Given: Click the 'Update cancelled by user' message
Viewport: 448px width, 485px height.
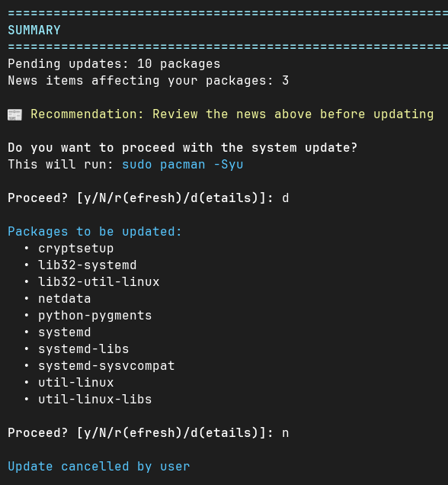Looking at the screenshot, I should click(x=99, y=467).
